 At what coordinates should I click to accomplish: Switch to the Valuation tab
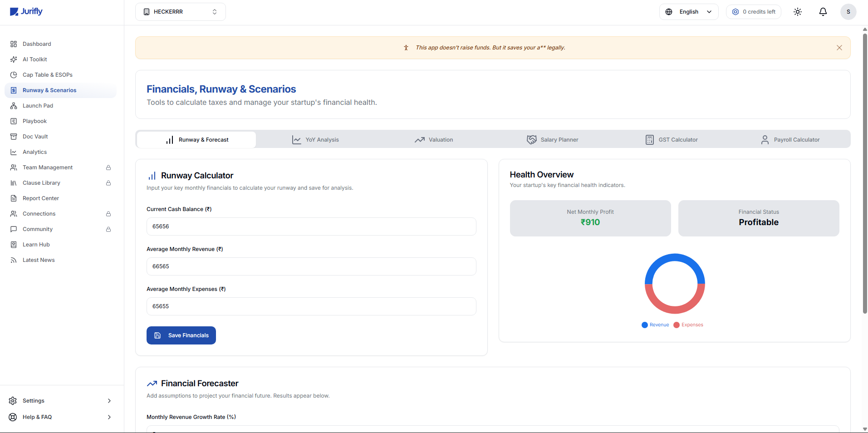coord(434,140)
